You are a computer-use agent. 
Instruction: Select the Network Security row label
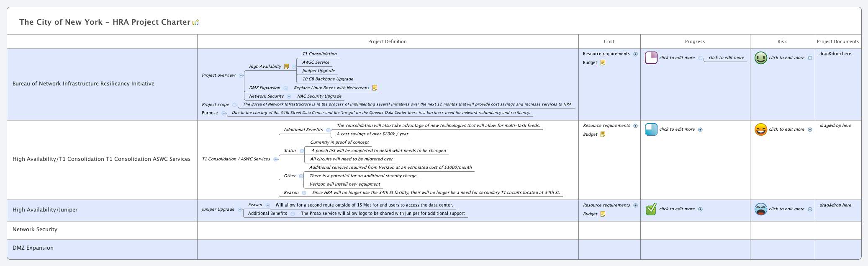coord(35,230)
